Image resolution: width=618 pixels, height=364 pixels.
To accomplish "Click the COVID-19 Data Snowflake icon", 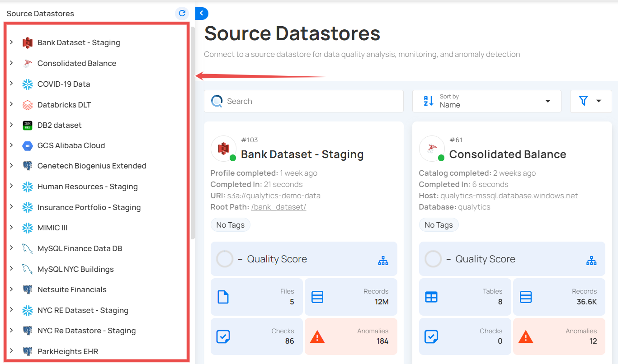I will (28, 84).
